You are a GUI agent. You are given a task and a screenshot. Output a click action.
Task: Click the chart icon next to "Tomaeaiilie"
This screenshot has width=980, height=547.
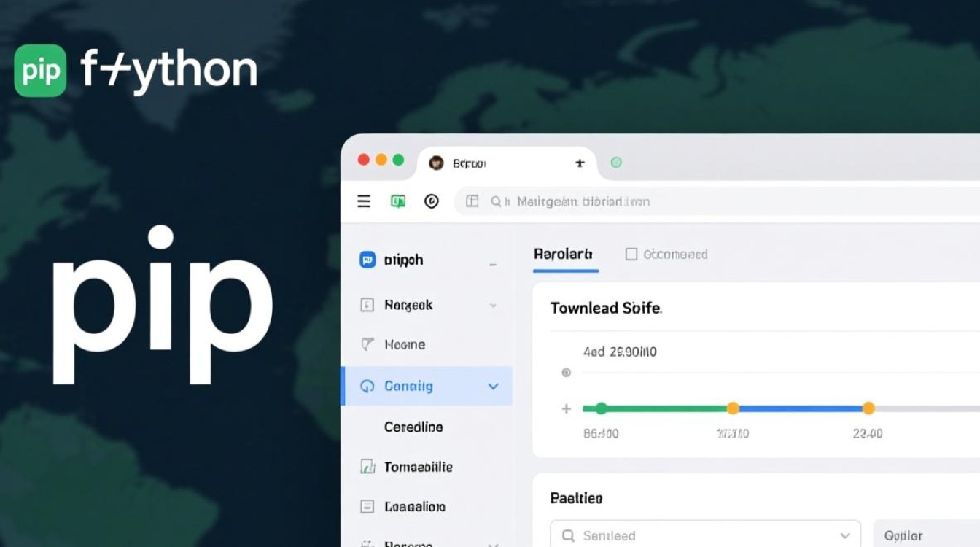[x=367, y=467]
